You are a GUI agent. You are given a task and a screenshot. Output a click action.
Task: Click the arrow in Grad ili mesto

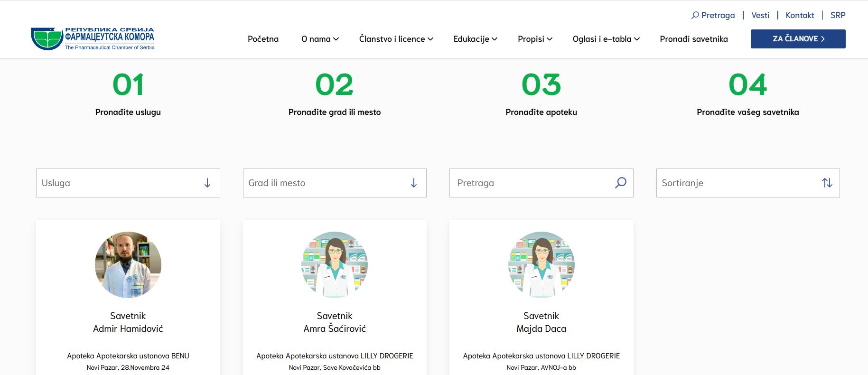click(414, 183)
